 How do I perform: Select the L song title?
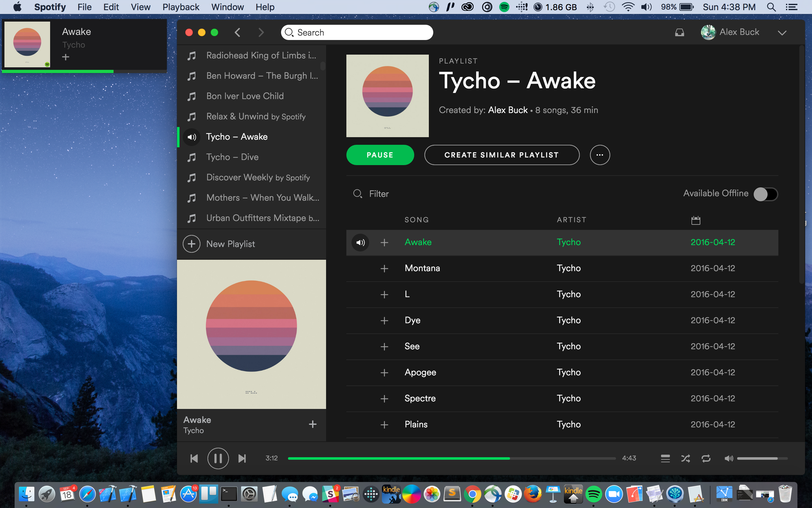coord(407,294)
